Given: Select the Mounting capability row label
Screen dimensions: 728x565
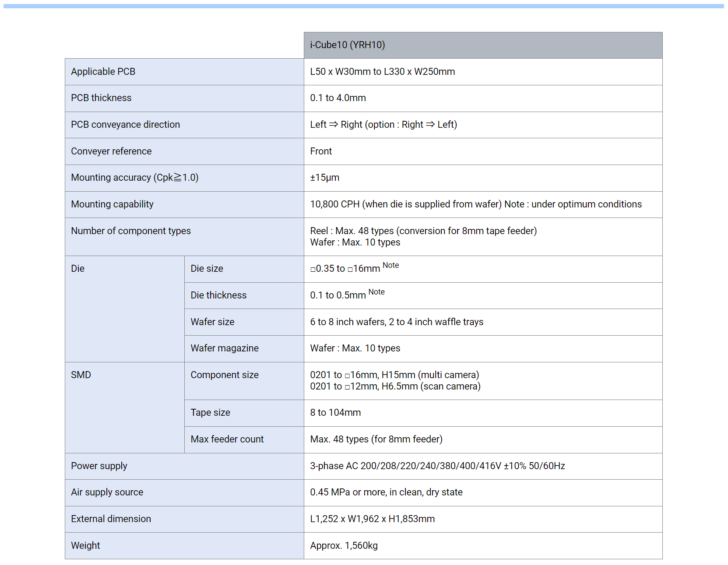Looking at the screenshot, I should click(x=112, y=204).
